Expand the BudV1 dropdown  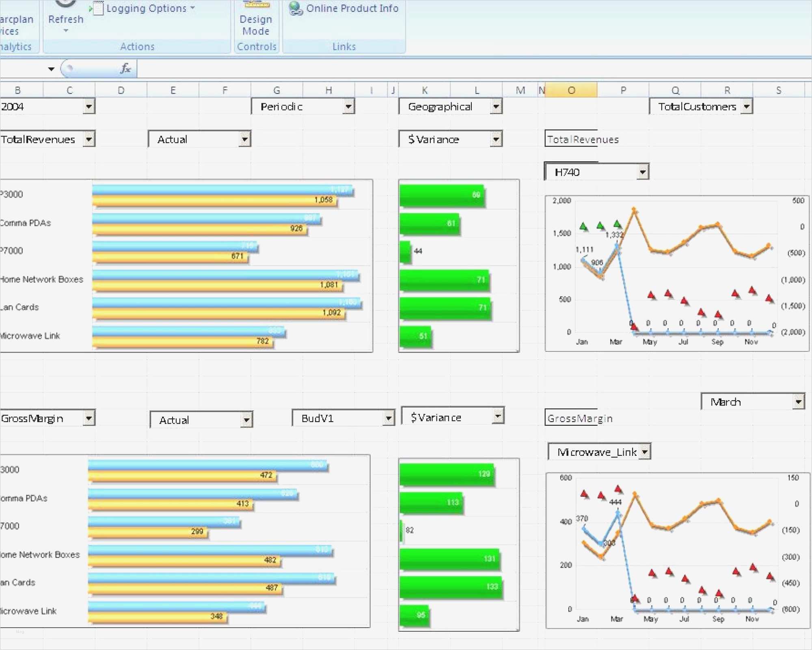[x=389, y=418]
